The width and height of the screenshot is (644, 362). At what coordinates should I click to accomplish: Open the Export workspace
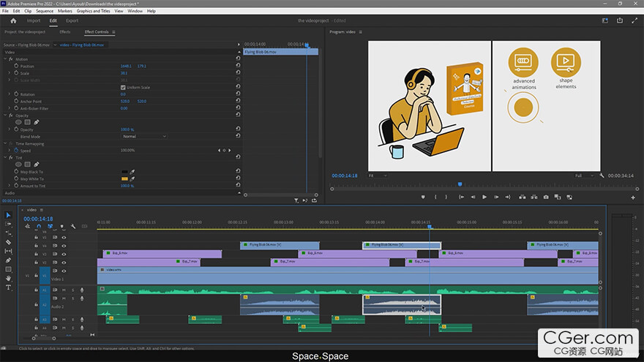click(x=72, y=20)
